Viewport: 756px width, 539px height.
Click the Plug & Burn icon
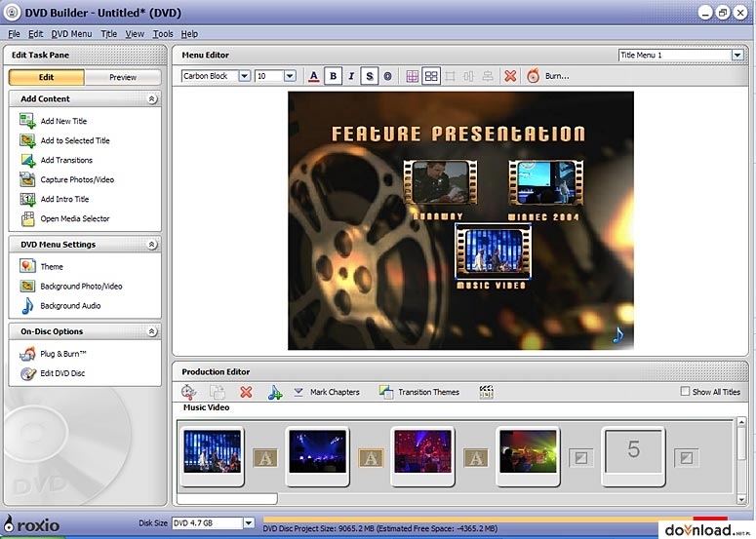point(27,354)
